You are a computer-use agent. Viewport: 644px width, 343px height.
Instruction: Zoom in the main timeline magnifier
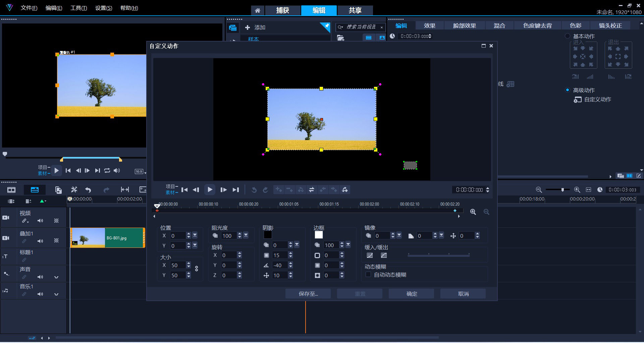coord(577,190)
